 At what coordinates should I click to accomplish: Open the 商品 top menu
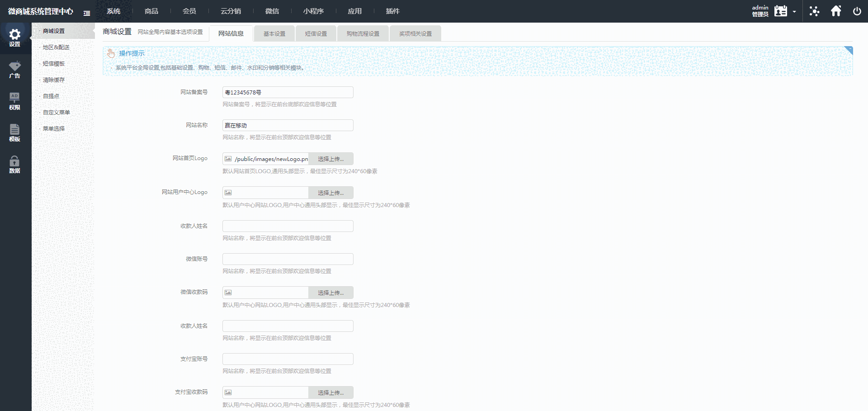(151, 11)
